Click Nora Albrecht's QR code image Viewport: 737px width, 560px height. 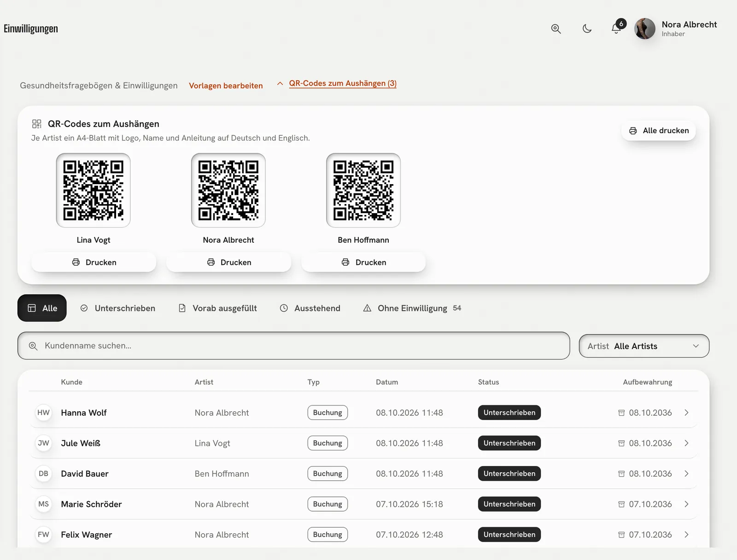click(x=228, y=190)
